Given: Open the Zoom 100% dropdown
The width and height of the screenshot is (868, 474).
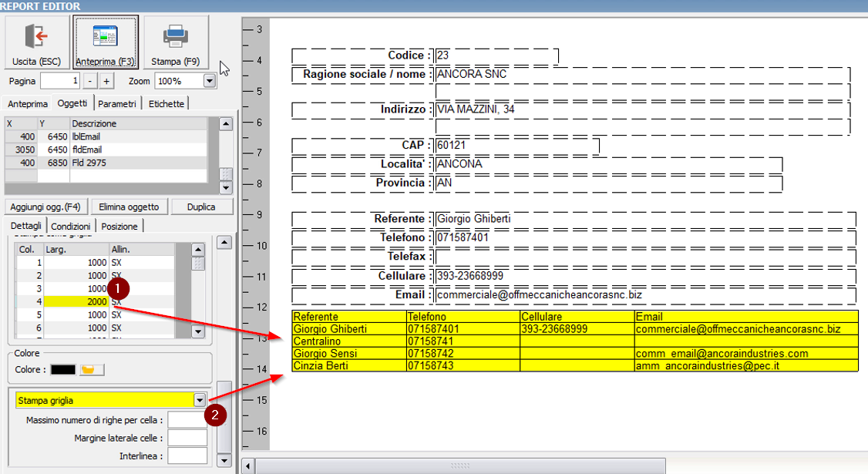Looking at the screenshot, I should 209,81.
